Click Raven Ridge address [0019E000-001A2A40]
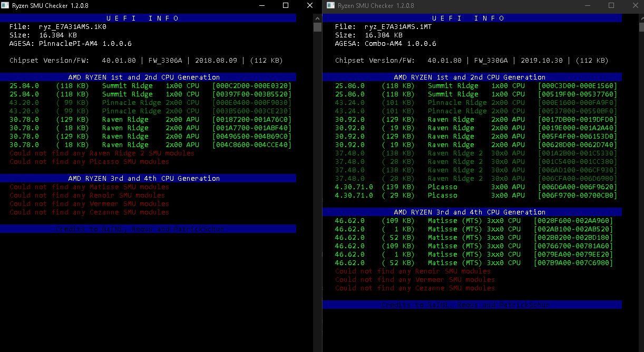Image resolution: width=644 pixels, height=352 pixels. (577, 128)
